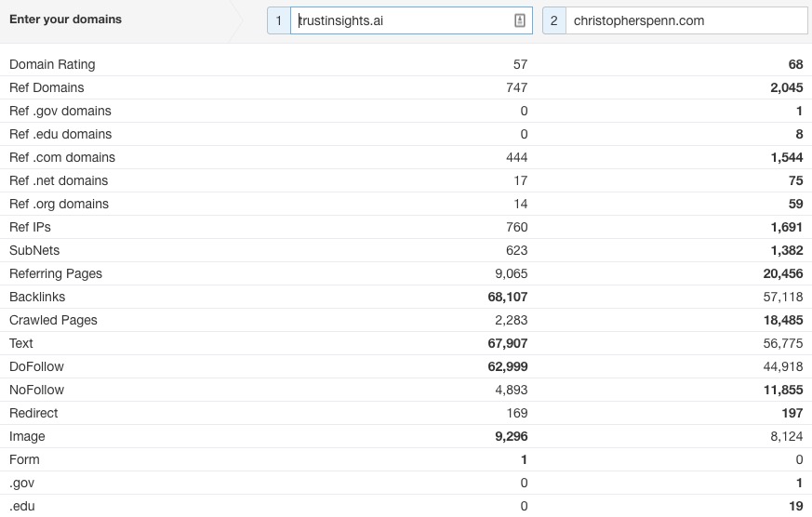Click the 'Enter your domains' heading

65,20
